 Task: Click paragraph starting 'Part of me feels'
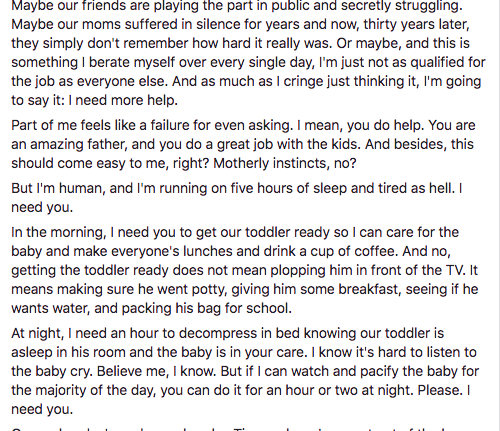click(243, 144)
